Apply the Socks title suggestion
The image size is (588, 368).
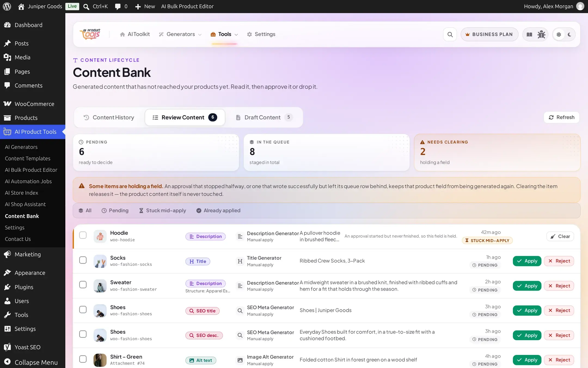click(x=527, y=261)
